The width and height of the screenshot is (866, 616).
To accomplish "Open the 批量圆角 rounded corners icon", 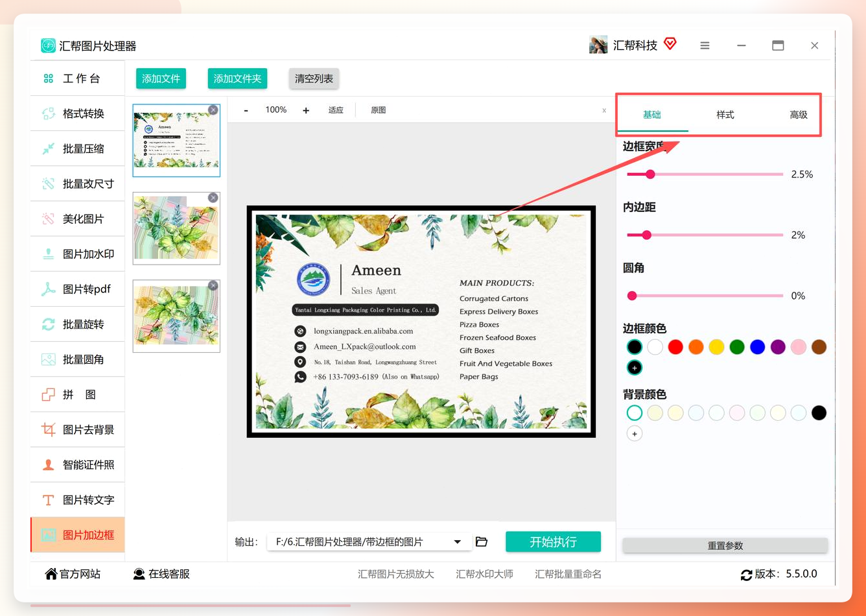I will pos(49,359).
